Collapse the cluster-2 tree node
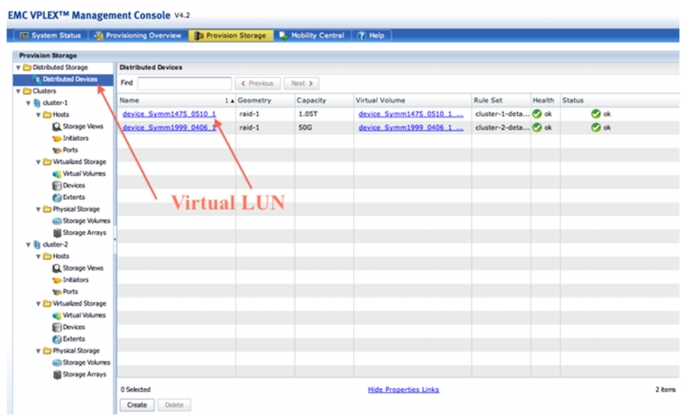685x420 pixels. point(28,244)
